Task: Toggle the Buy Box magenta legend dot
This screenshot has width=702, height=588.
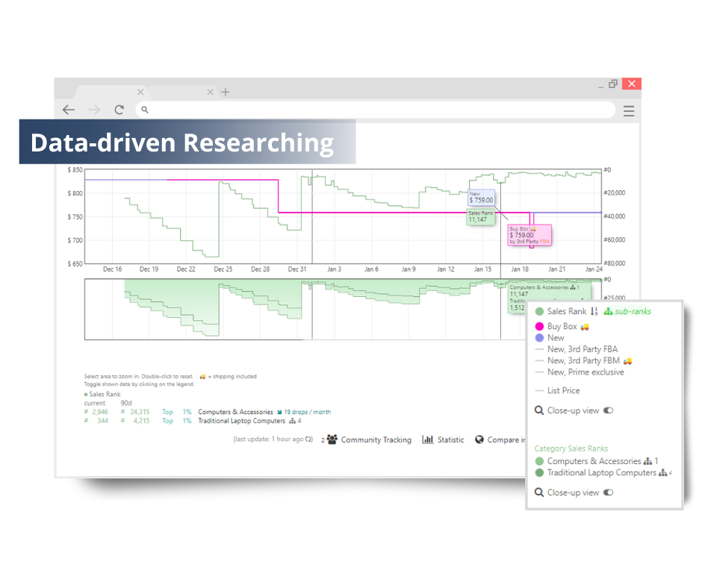Action: pos(539,326)
